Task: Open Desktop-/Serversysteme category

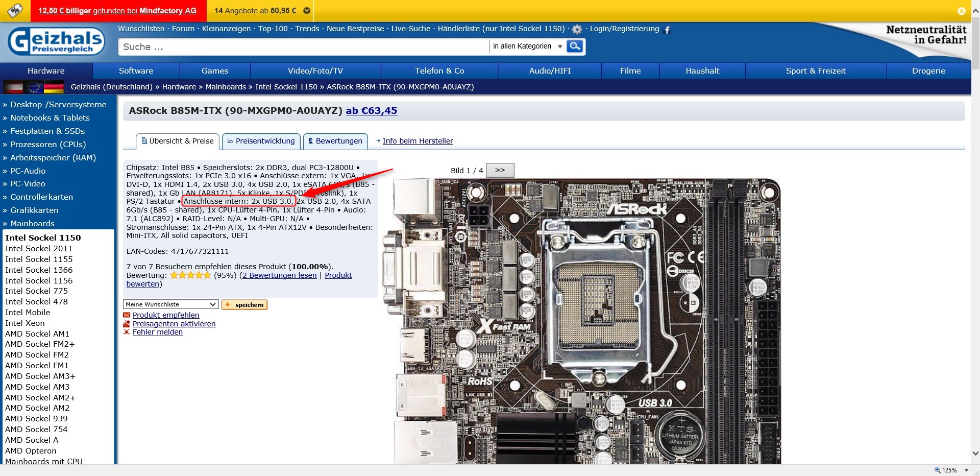Action: click(x=58, y=105)
